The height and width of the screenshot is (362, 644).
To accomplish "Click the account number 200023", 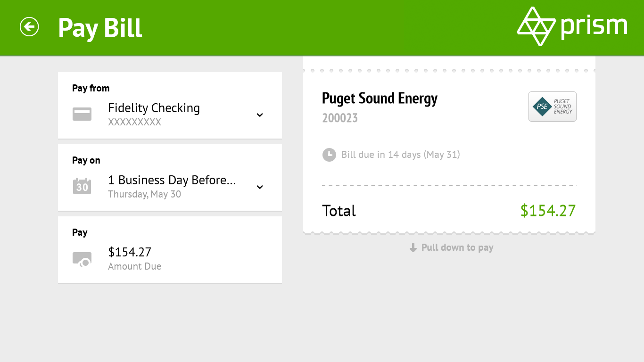I will pos(340,118).
